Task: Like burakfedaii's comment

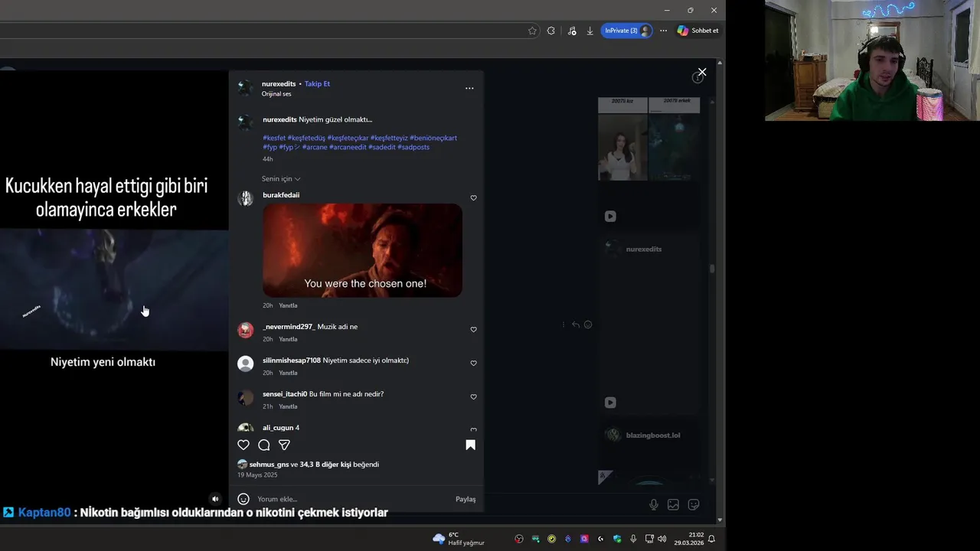Action: [473, 198]
